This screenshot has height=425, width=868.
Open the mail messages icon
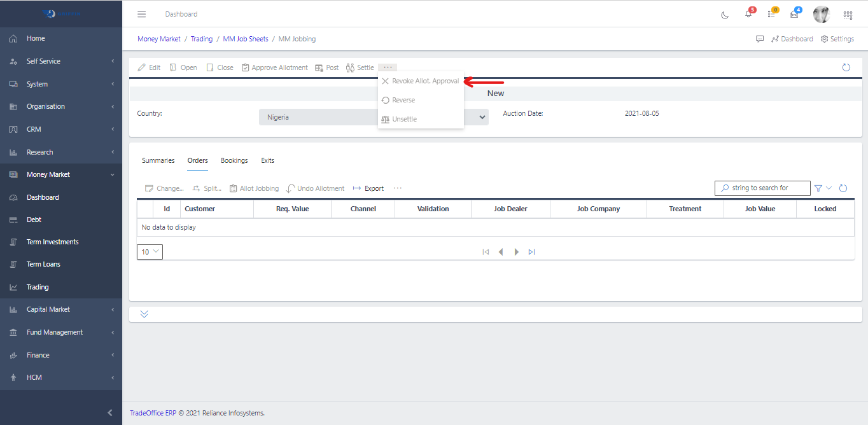(794, 14)
